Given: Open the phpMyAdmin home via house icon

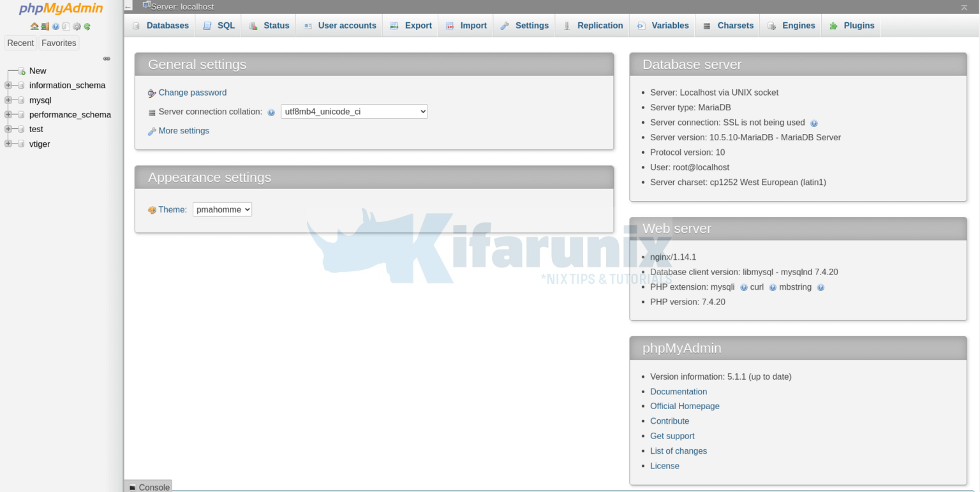Looking at the screenshot, I should tap(34, 27).
